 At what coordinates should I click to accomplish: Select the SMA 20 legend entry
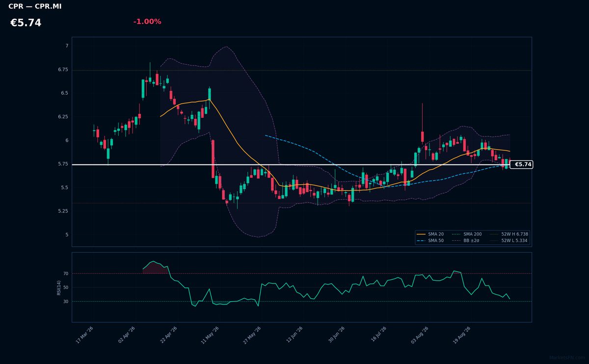pyautogui.click(x=430, y=234)
